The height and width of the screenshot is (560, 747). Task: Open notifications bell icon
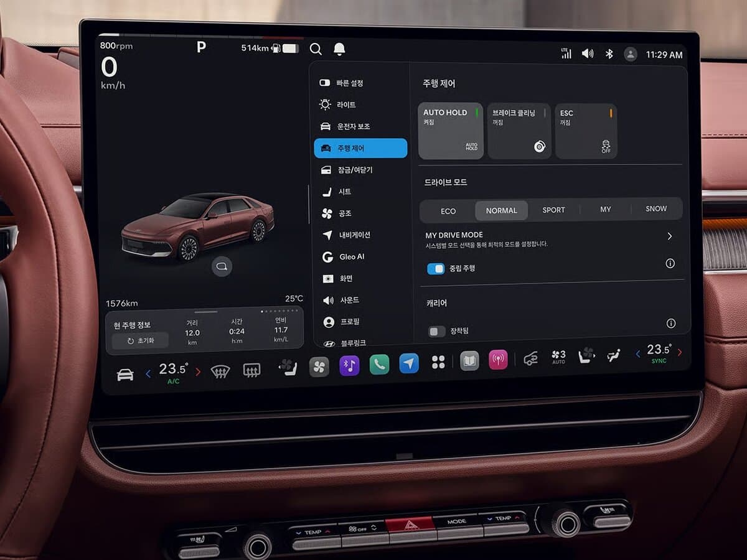click(339, 49)
